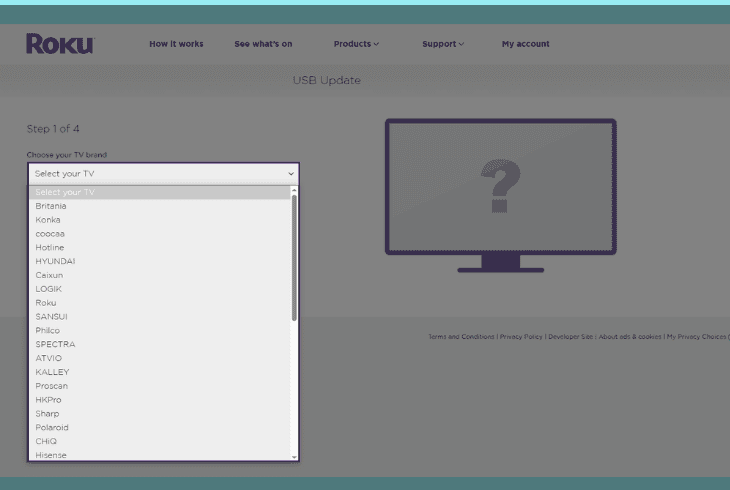Click the brand list scroll-up arrow
The height and width of the screenshot is (490, 730).
point(294,190)
